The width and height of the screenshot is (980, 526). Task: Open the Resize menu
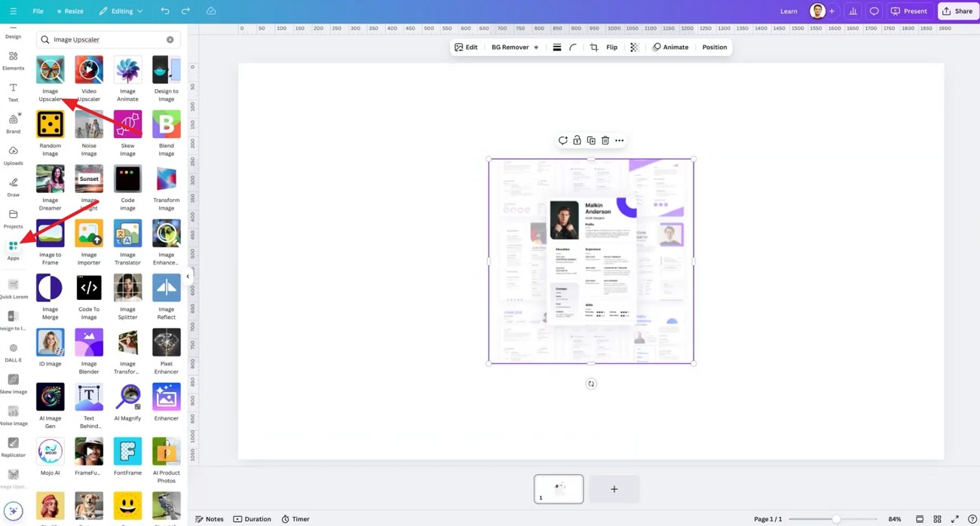(x=70, y=11)
